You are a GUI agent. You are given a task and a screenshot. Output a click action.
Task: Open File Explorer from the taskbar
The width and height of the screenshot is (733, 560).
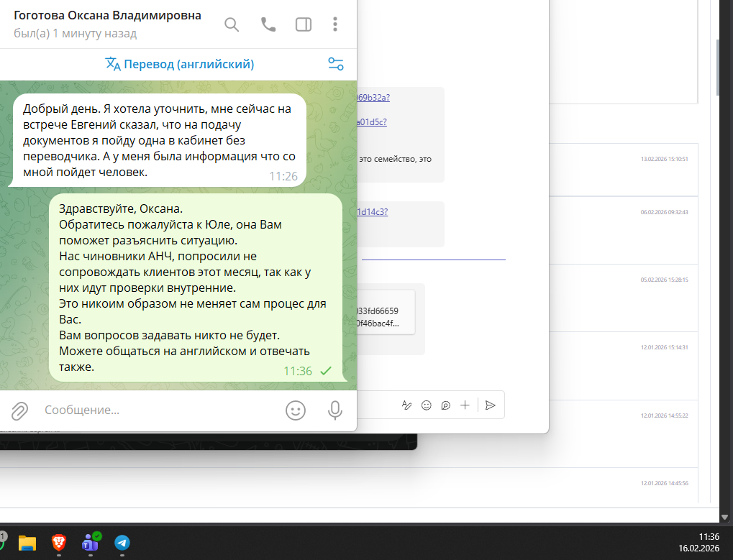[x=27, y=543]
